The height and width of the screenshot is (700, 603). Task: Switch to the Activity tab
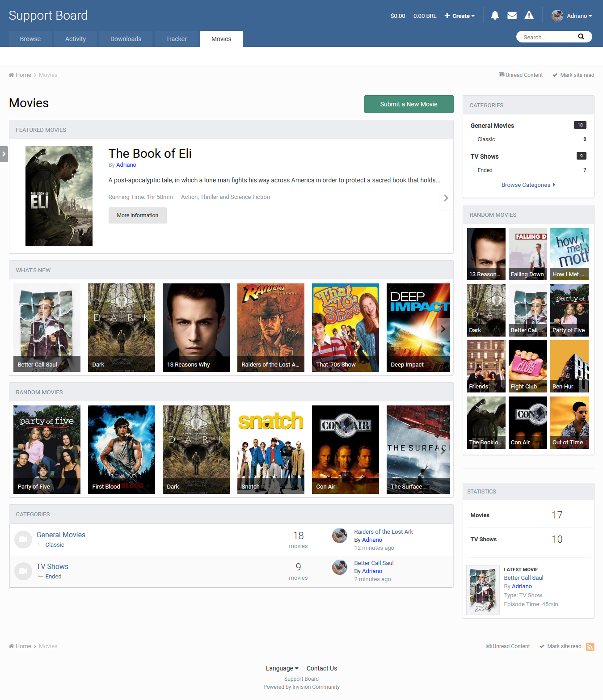click(76, 39)
